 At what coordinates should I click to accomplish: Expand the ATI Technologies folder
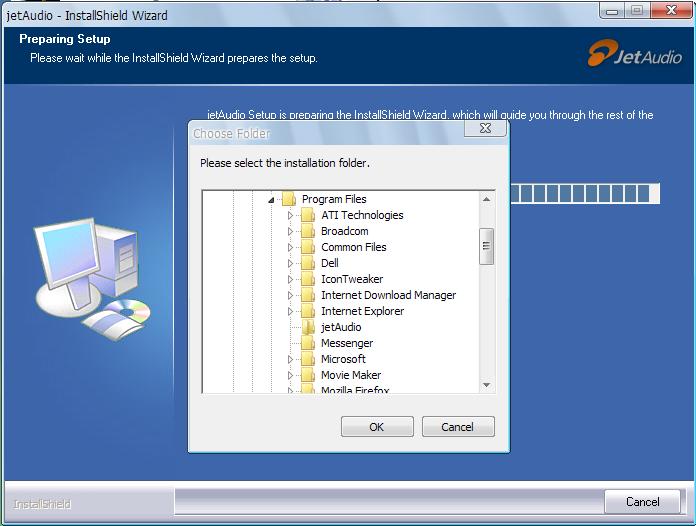pos(290,215)
